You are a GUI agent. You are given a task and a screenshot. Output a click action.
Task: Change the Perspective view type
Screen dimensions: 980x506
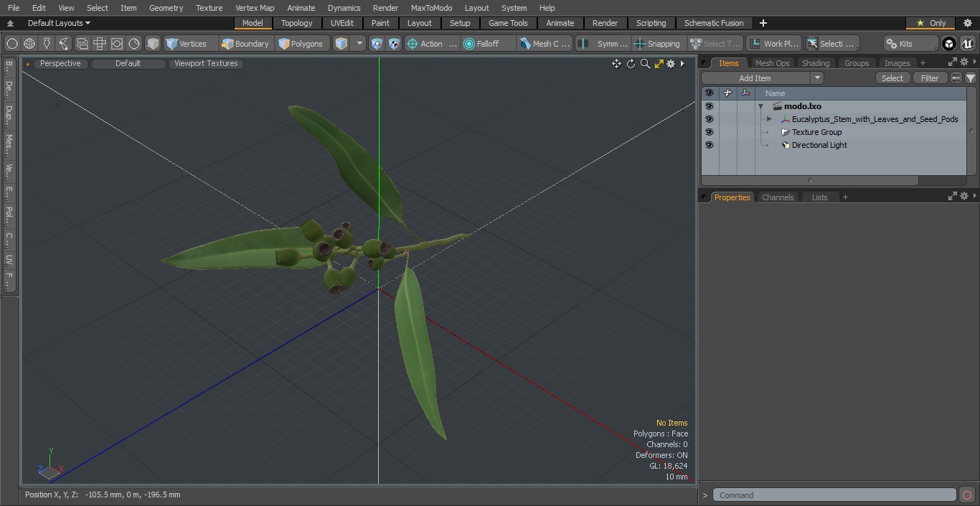60,63
